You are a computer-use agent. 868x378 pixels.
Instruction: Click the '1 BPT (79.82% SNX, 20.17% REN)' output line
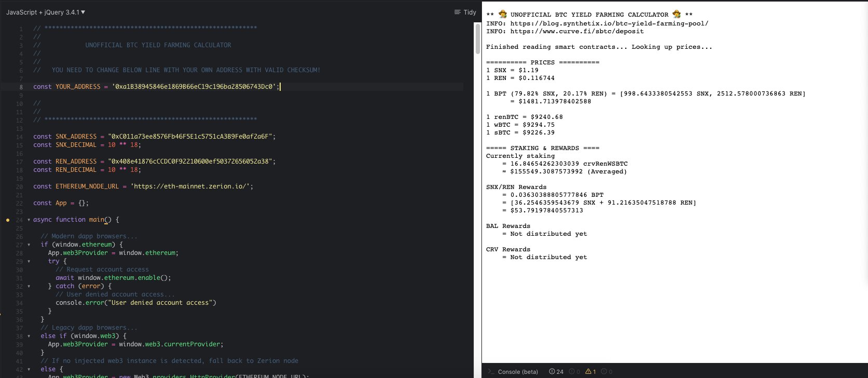[x=646, y=93]
